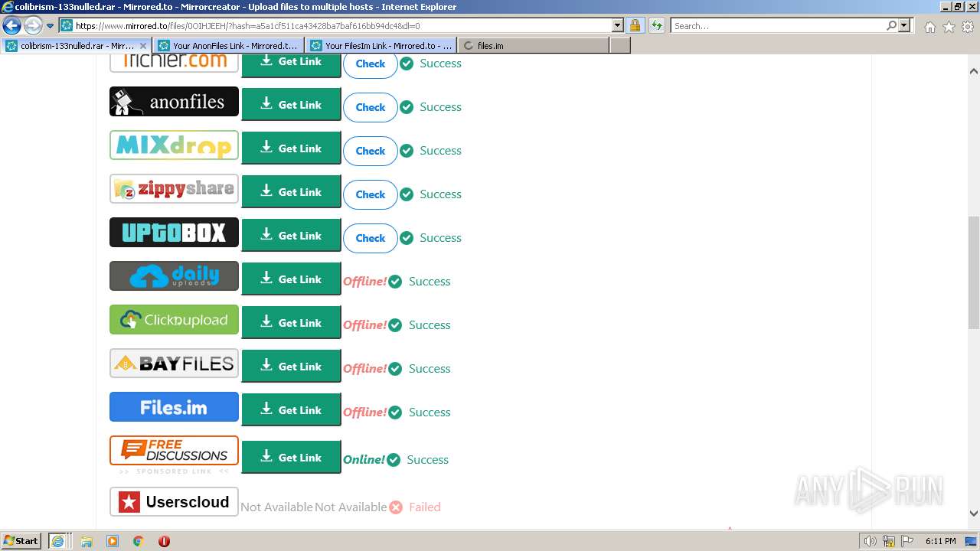Screen dimensions: 980x551
Task: Open File Explorer from the taskbar
Action: click(87, 541)
